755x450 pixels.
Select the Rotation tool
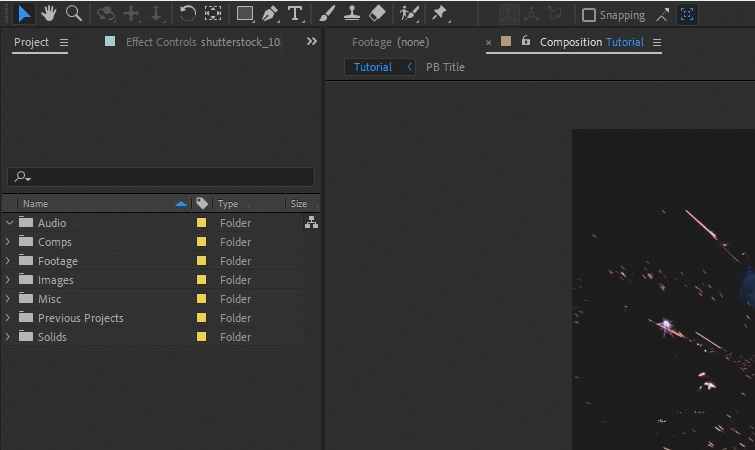click(188, 14)
